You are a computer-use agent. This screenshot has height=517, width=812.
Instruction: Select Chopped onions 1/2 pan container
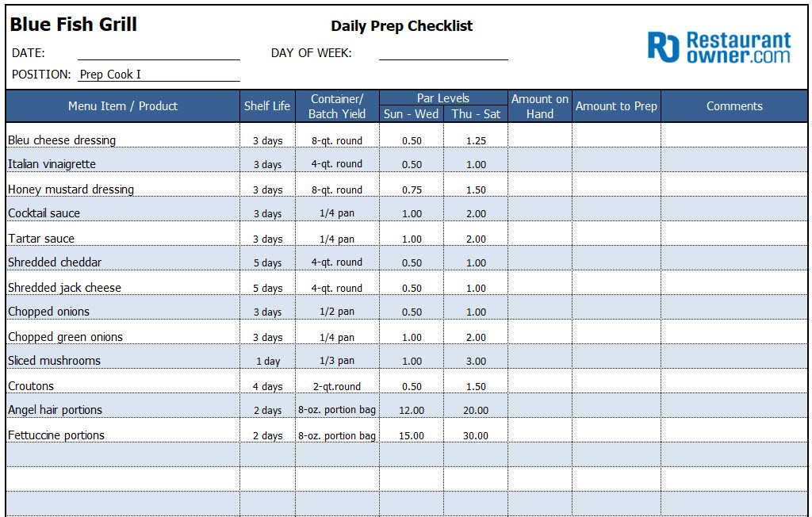pyautogui.click(x=337, y=308)
